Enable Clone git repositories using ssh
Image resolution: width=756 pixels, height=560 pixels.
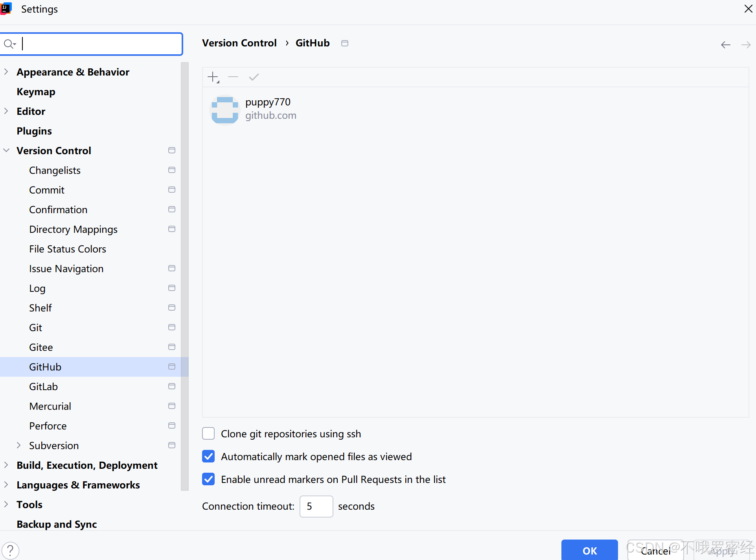[208, 433]
